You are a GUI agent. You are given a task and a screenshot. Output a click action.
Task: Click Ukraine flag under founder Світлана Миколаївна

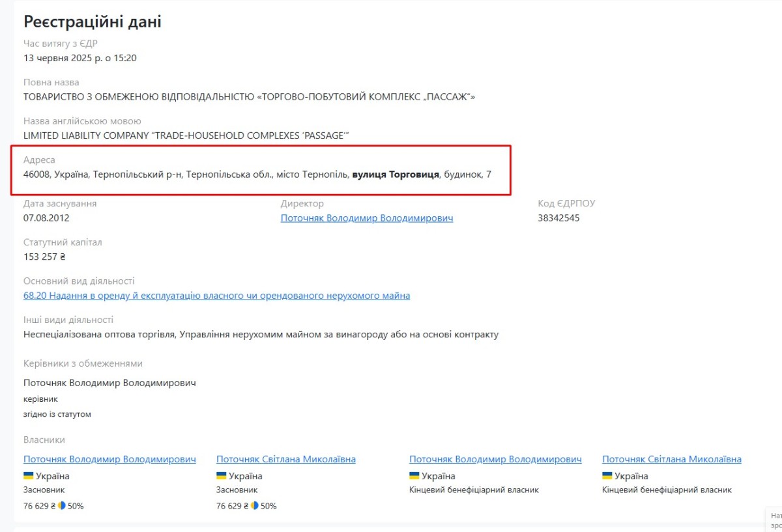(222, 476)
